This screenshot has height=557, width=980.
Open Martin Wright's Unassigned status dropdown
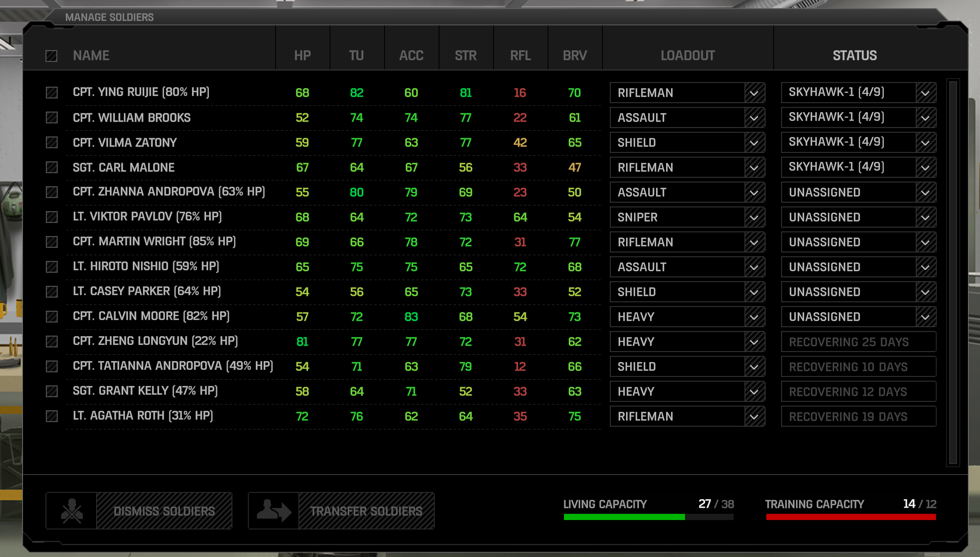859,242
